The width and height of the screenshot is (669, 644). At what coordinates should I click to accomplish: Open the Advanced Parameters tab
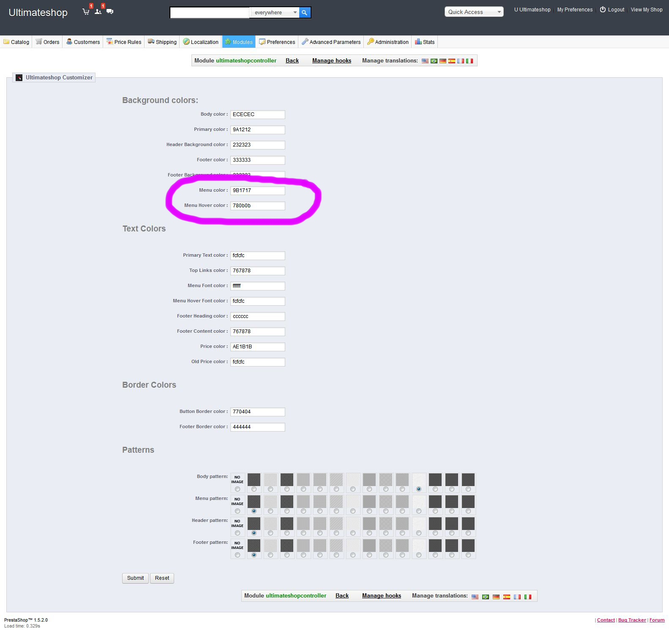coord(331,42)
